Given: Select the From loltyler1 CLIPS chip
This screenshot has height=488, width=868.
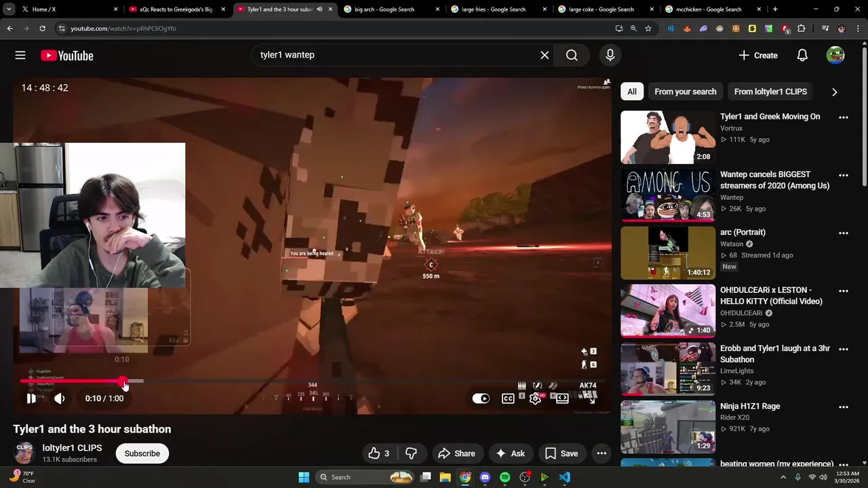Looking at the screenshot, I should click(770, 91).
